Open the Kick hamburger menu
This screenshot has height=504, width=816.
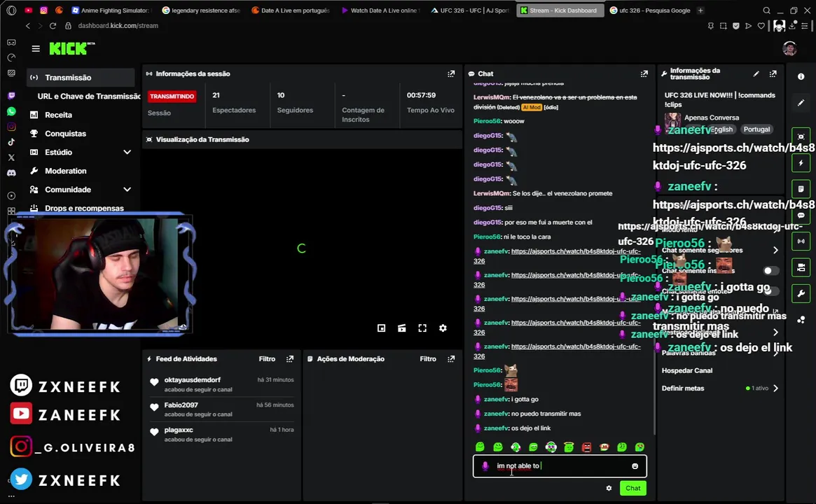click(36, 48)
